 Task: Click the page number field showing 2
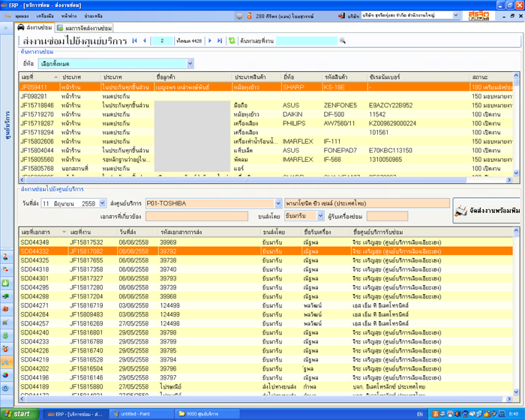pos(162,40)
